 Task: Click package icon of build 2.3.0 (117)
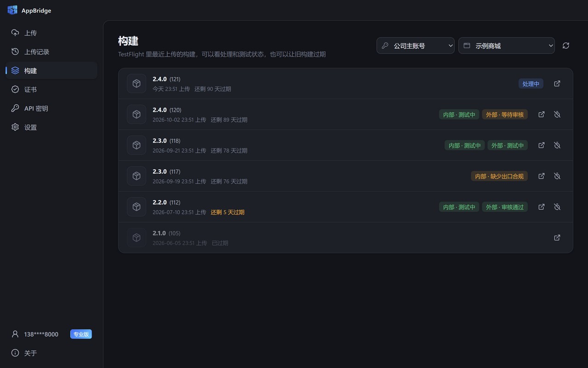[137, 176]
